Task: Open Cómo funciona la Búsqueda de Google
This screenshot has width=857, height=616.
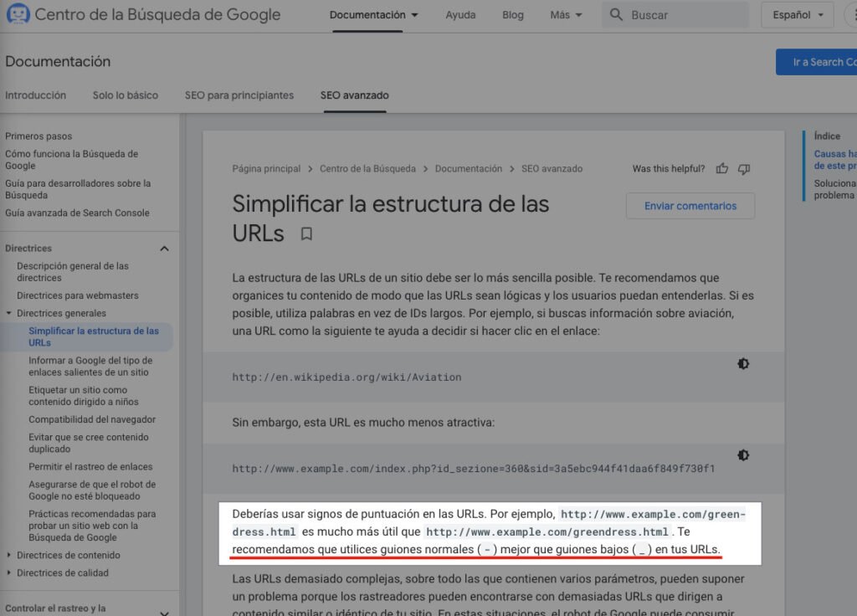Action: coord(72,160)
